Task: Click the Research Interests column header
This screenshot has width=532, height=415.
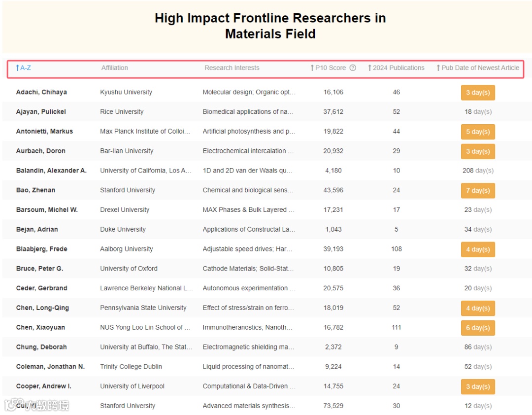Action: (232, 68)
